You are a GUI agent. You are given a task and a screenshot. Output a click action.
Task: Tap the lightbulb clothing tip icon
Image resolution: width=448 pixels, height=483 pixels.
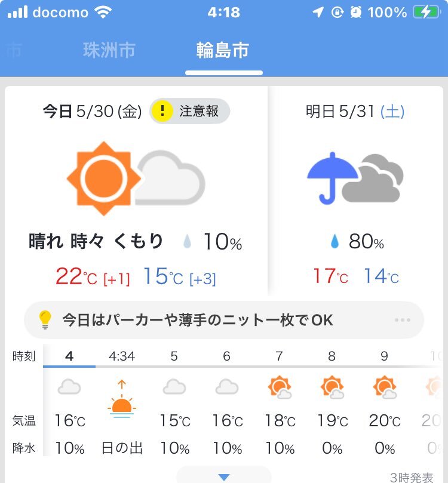[x=45, y=320]
